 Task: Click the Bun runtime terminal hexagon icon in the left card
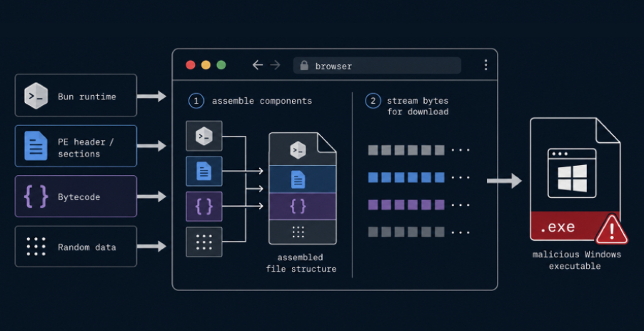coord(36,96)
